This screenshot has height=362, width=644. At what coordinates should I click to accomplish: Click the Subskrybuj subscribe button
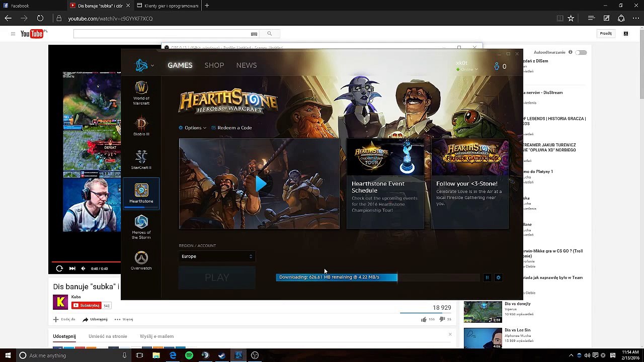87,305
